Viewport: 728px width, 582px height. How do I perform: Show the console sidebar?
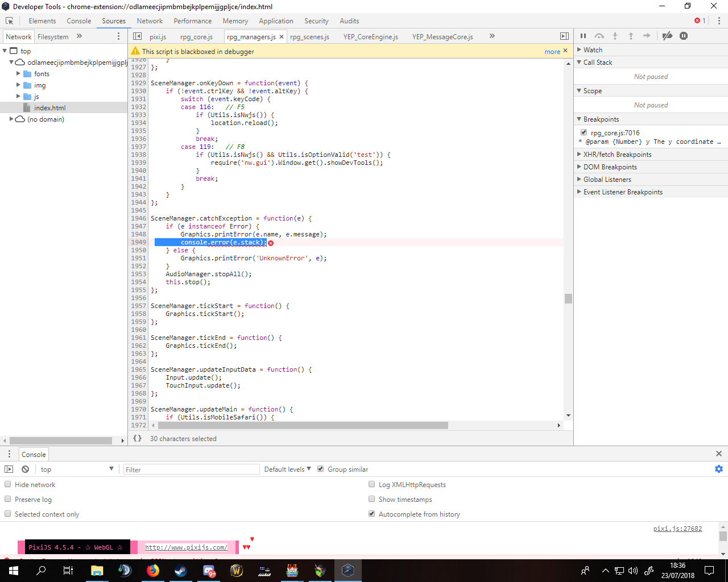[9, 469]
